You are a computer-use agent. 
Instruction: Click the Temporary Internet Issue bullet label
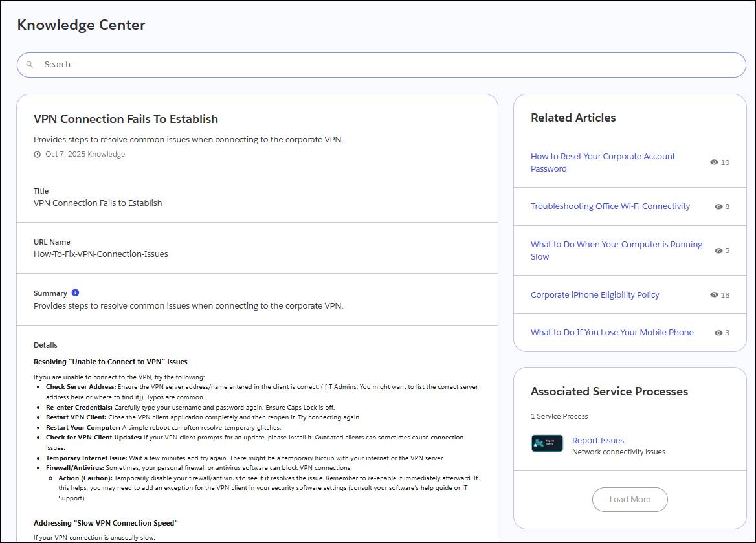(x=87, y=458)
